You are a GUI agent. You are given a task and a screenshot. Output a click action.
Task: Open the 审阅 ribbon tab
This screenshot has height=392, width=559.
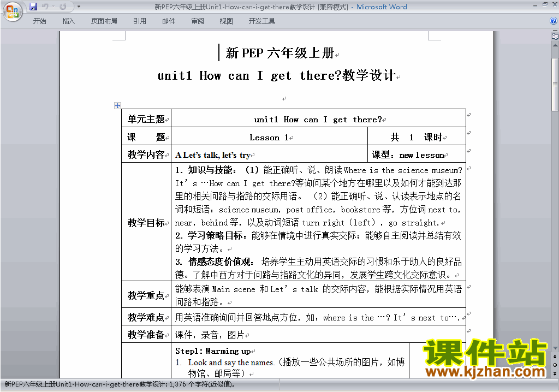coord(198,21)
